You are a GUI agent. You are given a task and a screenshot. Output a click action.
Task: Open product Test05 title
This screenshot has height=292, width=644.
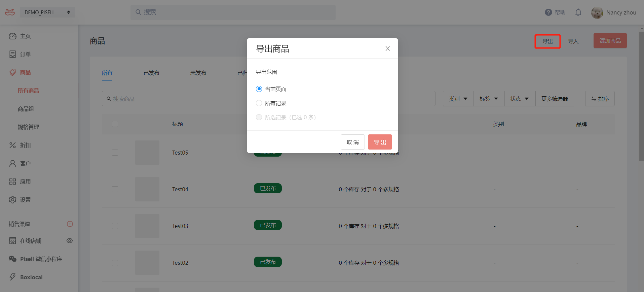coord(180,153)
